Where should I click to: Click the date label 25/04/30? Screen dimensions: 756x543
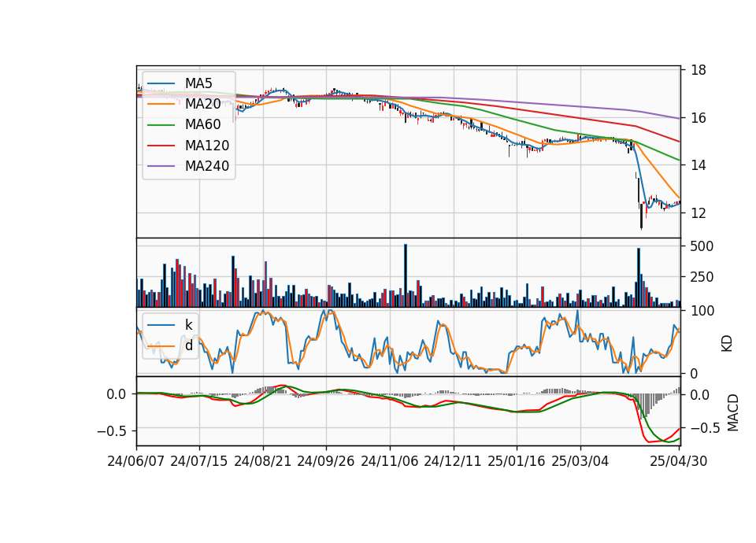pyautogui.click(x=678, y=461)
